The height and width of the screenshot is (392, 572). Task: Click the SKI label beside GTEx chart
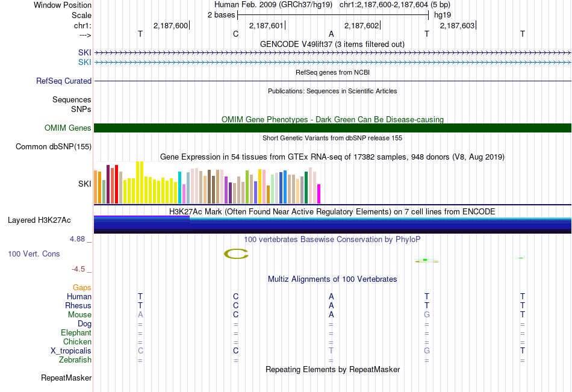85,184
